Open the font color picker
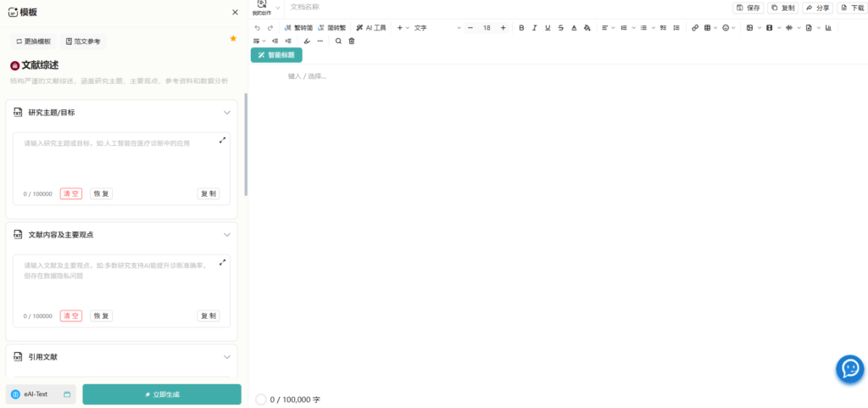868x408 pixels. pos(574,28)
